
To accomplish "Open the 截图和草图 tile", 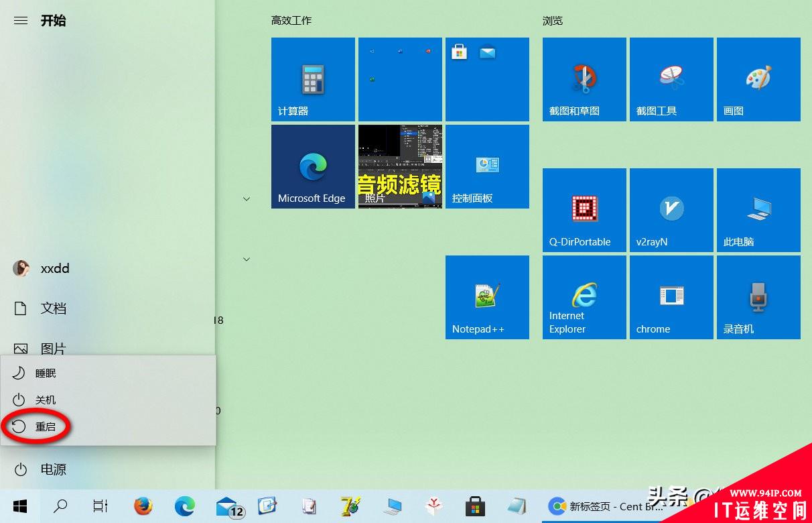I will pos(584,79).
